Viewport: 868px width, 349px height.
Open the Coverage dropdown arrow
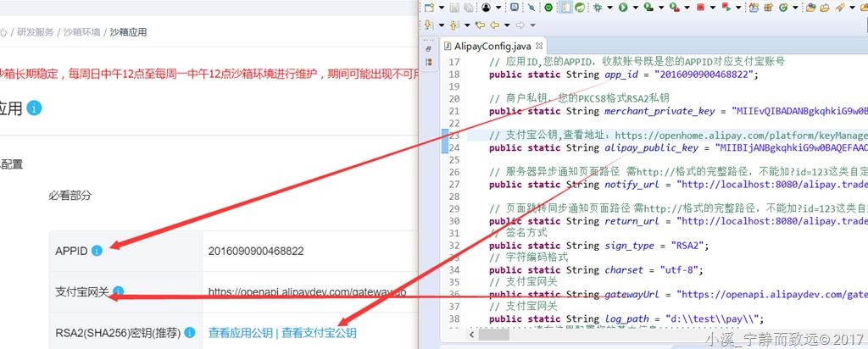661,7
